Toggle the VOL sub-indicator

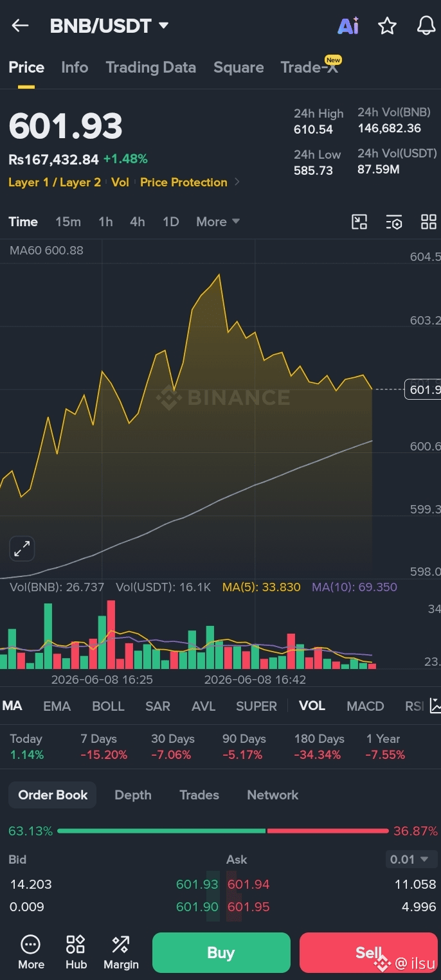pos(312,706)
